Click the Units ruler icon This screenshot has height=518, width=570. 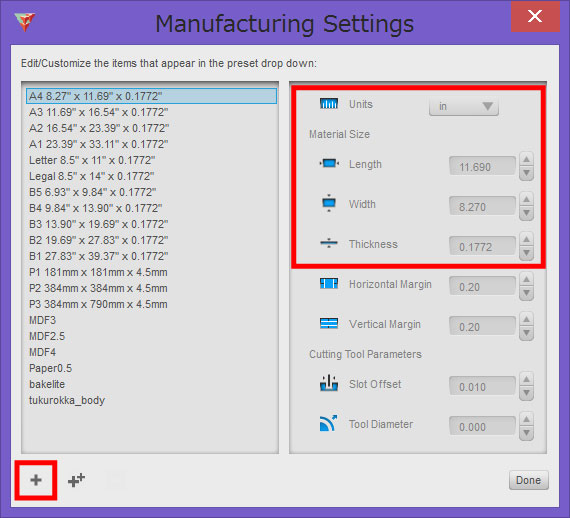(x=329, y=104)
